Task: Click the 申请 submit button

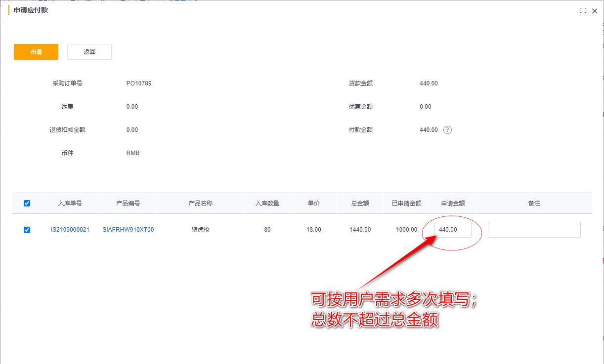Action: pos(36,51)
